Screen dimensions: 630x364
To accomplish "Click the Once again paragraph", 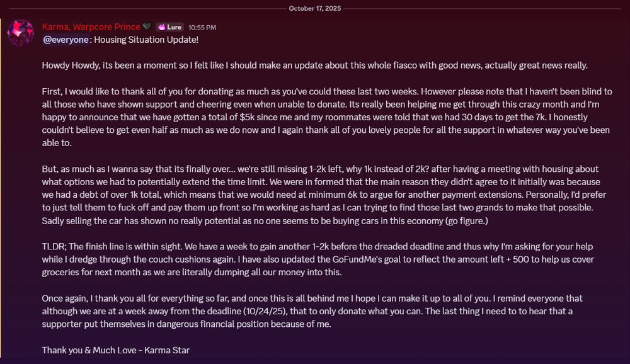I will pos(312,311).
